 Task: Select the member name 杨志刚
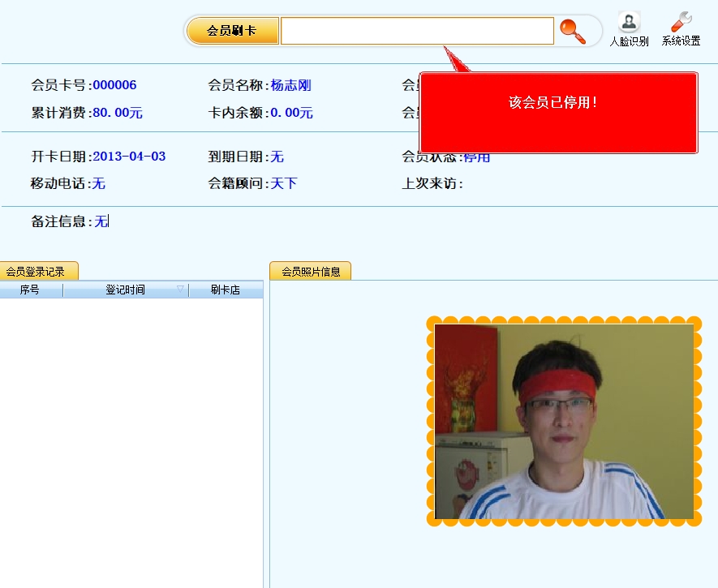tap(291, 85)
